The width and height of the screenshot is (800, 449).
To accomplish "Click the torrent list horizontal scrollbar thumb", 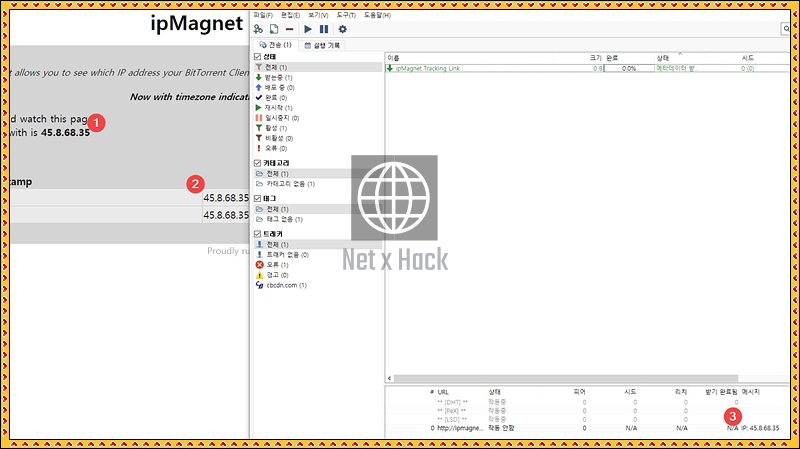I will click(566, 379).
